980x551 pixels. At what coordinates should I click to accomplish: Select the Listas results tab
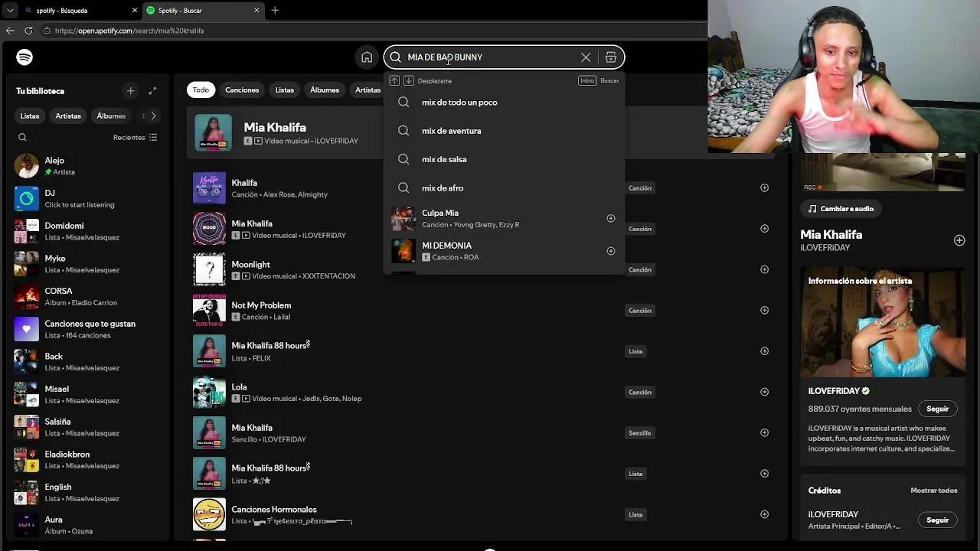(285, 90)
